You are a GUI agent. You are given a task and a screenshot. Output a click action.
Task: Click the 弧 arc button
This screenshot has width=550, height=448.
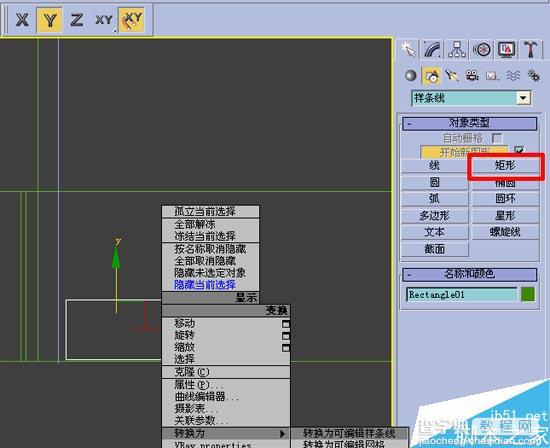(434, 199)
